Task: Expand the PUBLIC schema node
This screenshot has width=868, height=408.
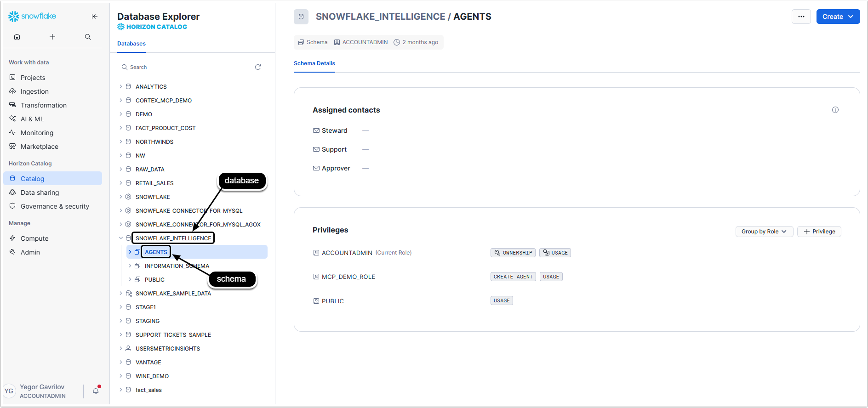Action: pos(130,279)
